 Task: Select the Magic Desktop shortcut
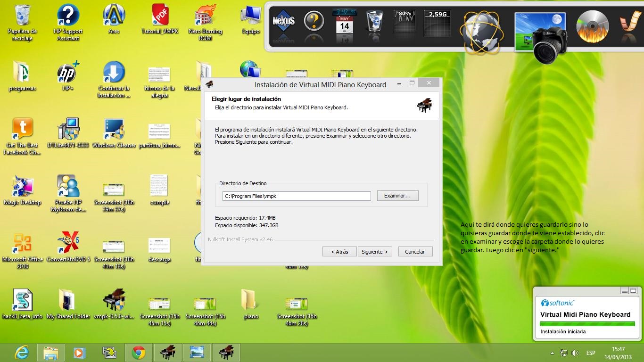coord(22,190)
